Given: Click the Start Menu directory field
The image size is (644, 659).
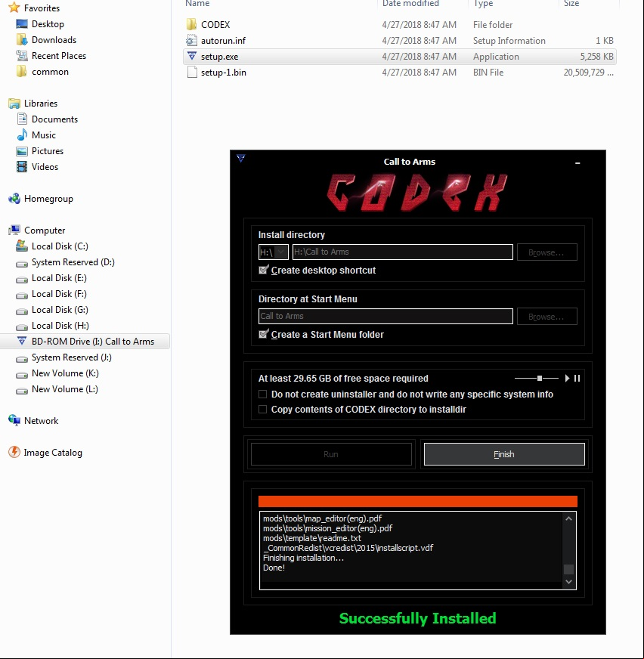Looking at the screenshot, I should pos(385,317).
